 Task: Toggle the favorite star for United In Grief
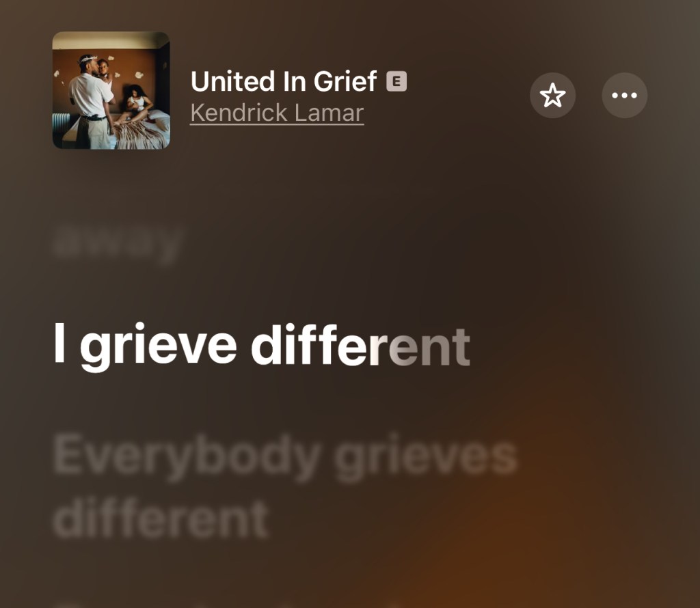pos(552,96)
